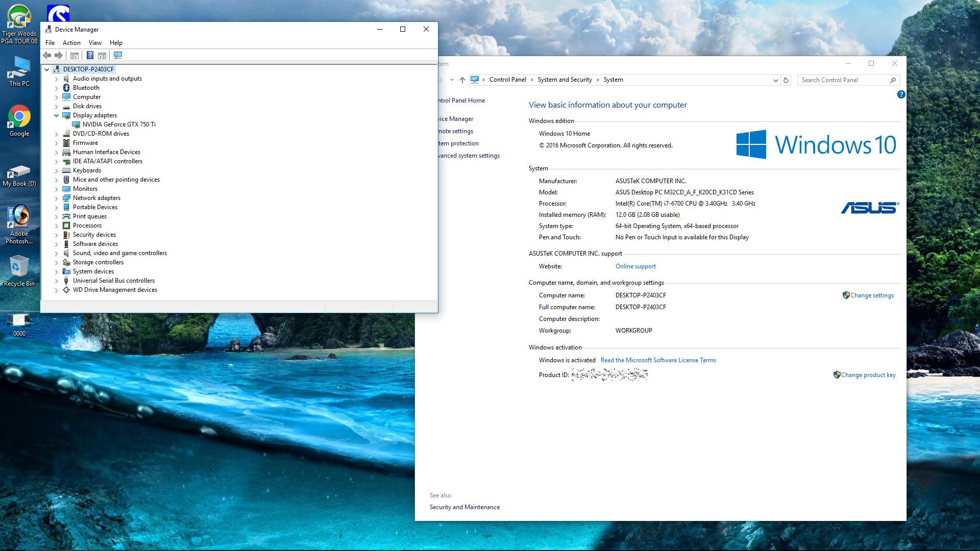Click the search magnifier in Control Panel search box

click(893, 80)
